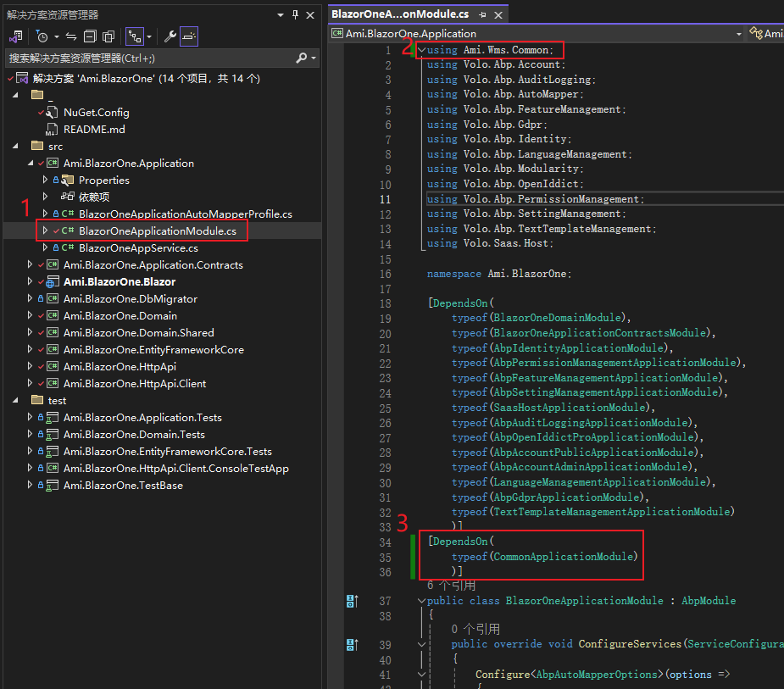Collapse the using directives block

click(422, 50)
